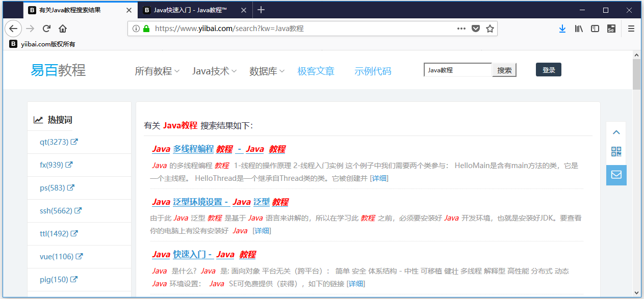644x299 pixels.
Task: Open external link icon next to pig(150)
Action: pos(74,280)
